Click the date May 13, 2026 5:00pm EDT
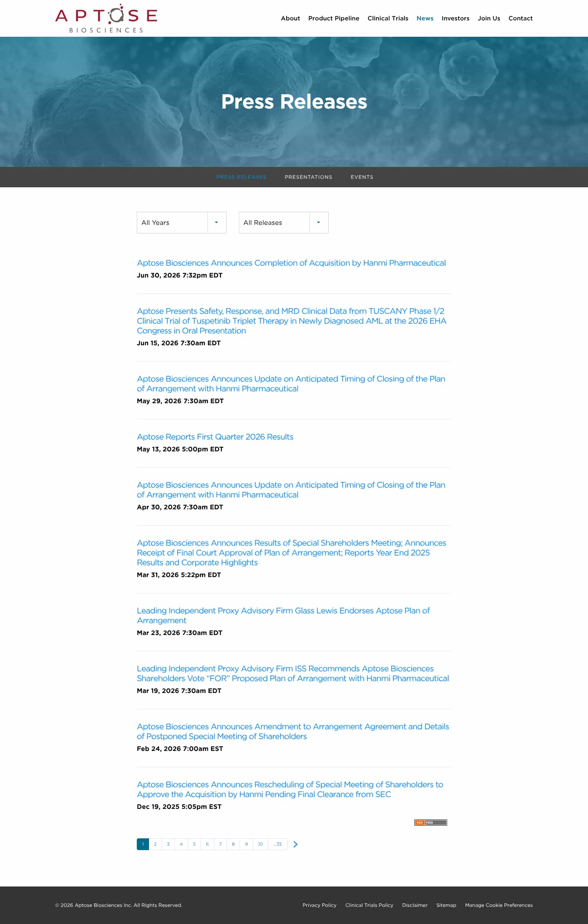The image size is (588, 924). point(180,449)
